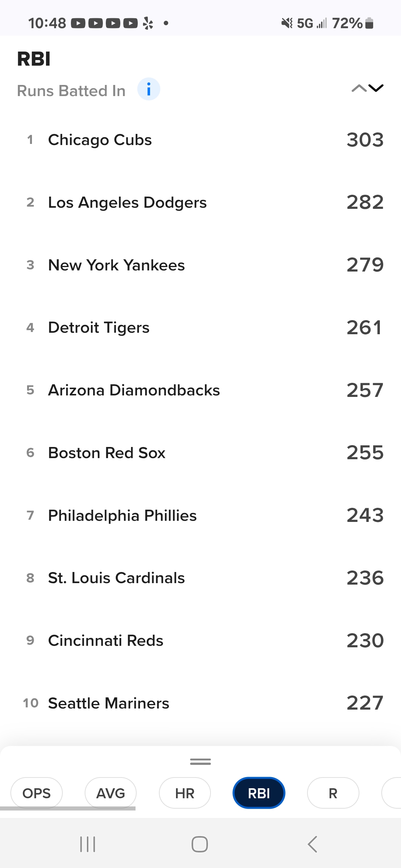Image resolution: width=401 pixels, height=868 pixels.
Task: Switch to the HR stat chip
Action: pyautogui.click(x=185, y=793)
